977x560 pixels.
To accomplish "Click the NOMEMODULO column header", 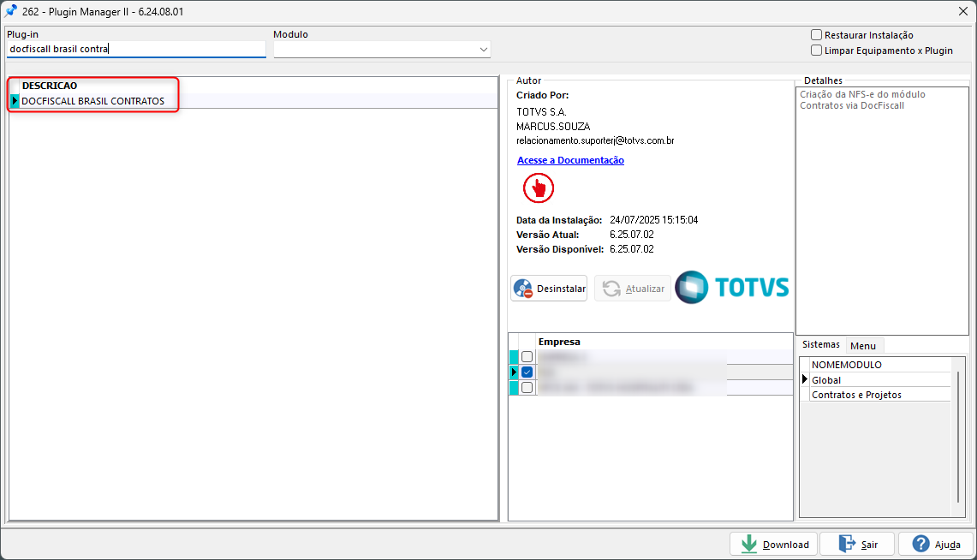I will (x=846, y=365).
